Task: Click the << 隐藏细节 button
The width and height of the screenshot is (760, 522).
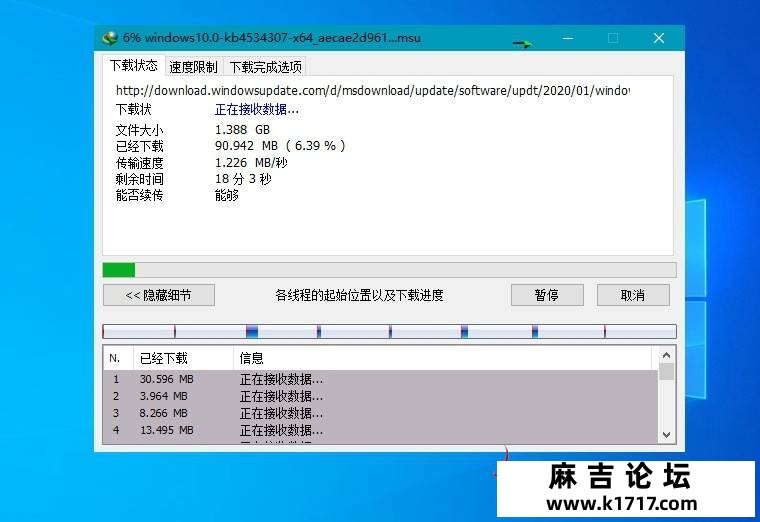Action: 158,295
